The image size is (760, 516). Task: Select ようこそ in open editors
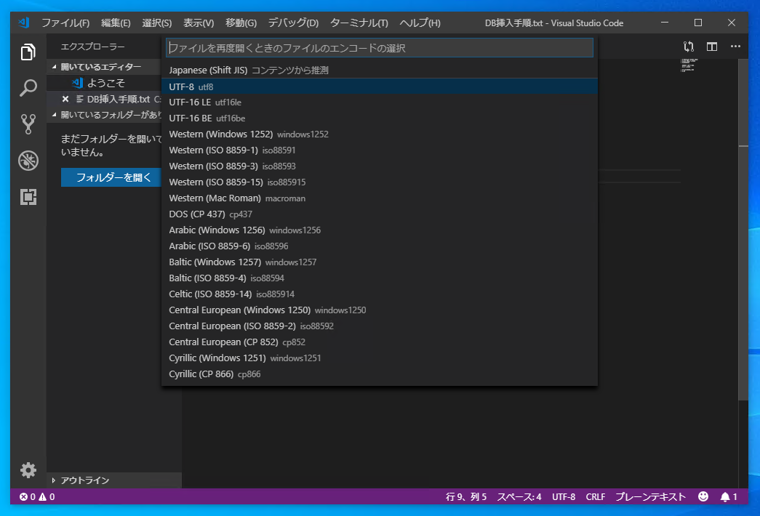(x=104, y=83)
